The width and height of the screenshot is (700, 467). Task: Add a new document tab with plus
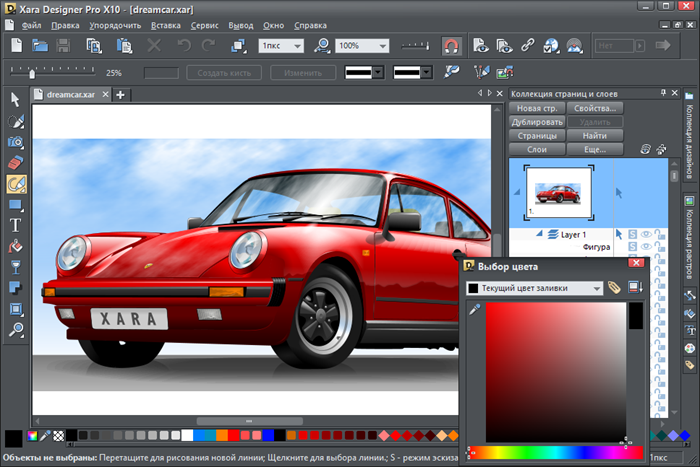coord(121,95)
